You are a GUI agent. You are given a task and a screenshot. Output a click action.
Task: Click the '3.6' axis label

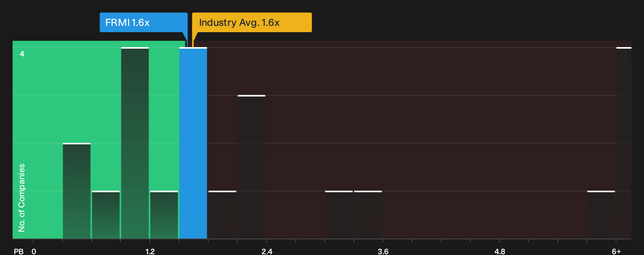(x=383, y=251)
